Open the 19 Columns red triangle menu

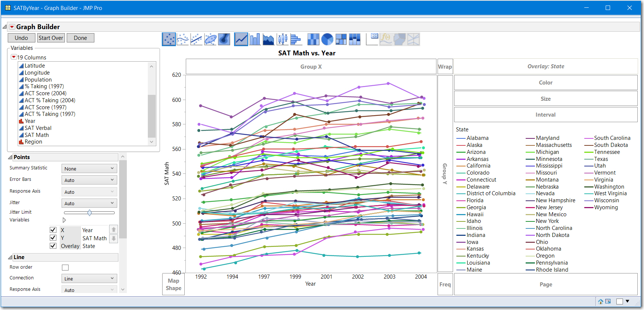(x=14, y=57)
